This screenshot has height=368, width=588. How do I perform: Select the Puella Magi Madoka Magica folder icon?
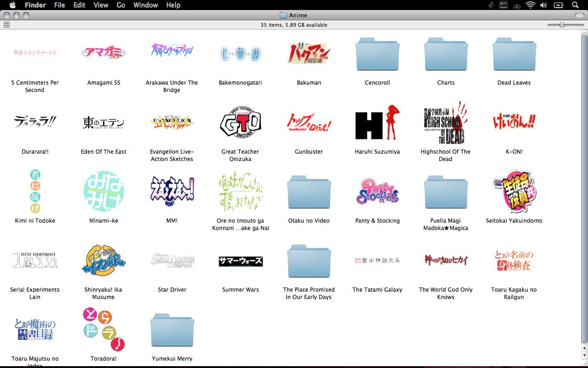point(446,193)
